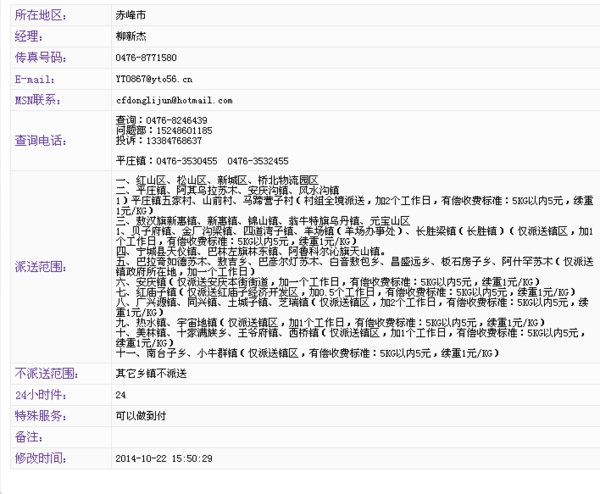
Task: Click the 派送范围 label cell
Action: pyautogui.click(x=38, y=268)
